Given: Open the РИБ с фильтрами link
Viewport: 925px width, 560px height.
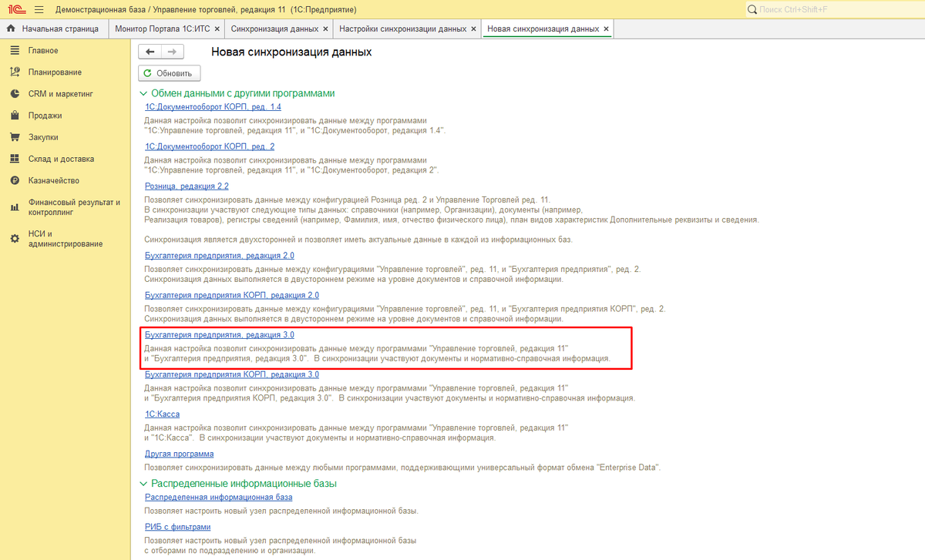Looking at the screenshot, I should (x=177, y=527).
